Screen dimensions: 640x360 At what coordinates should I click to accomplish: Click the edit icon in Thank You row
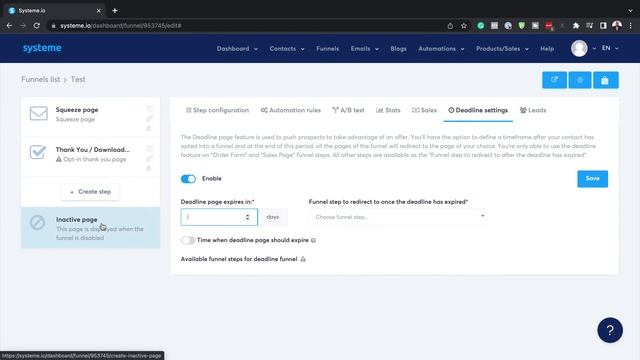click(x=149, y=158)
